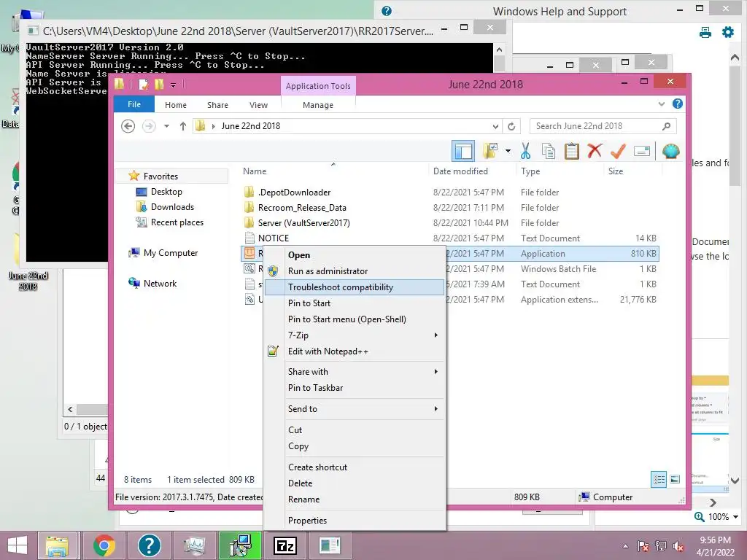
Task: Switch to the Home ribbon tab
Action: click(x=175, y=105)
